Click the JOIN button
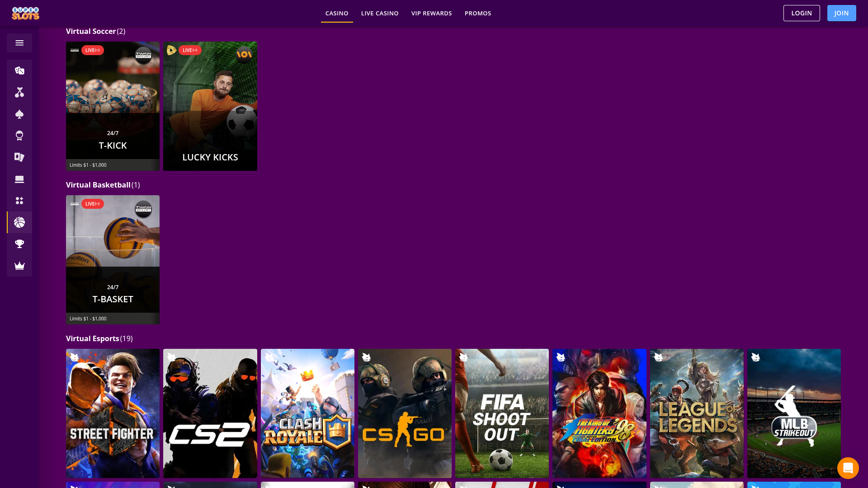868x488 pixels. pyautogui.click(x=841, y=13)
